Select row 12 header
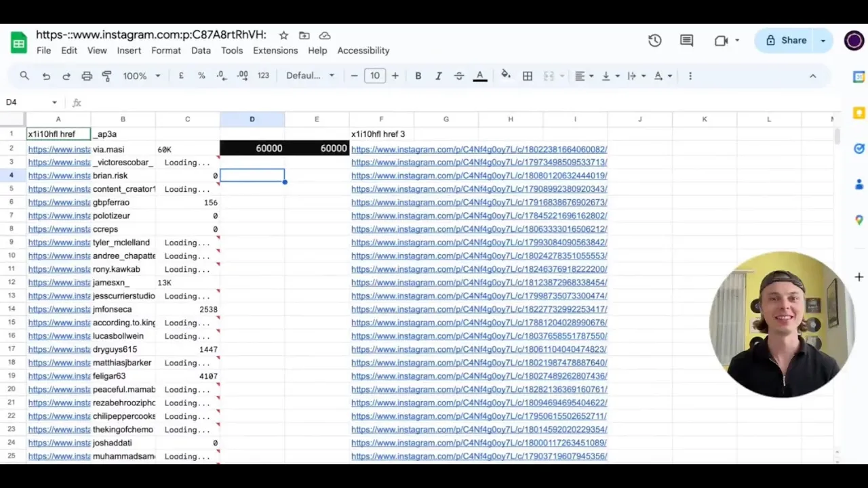 pos(12,283)
